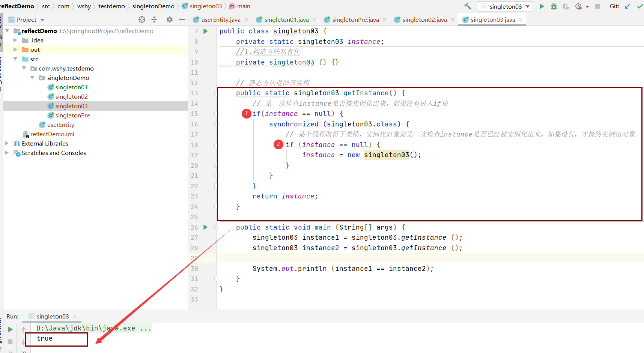Select singleton02 in project tree
The image size is (644, 353).
point(71,96)
